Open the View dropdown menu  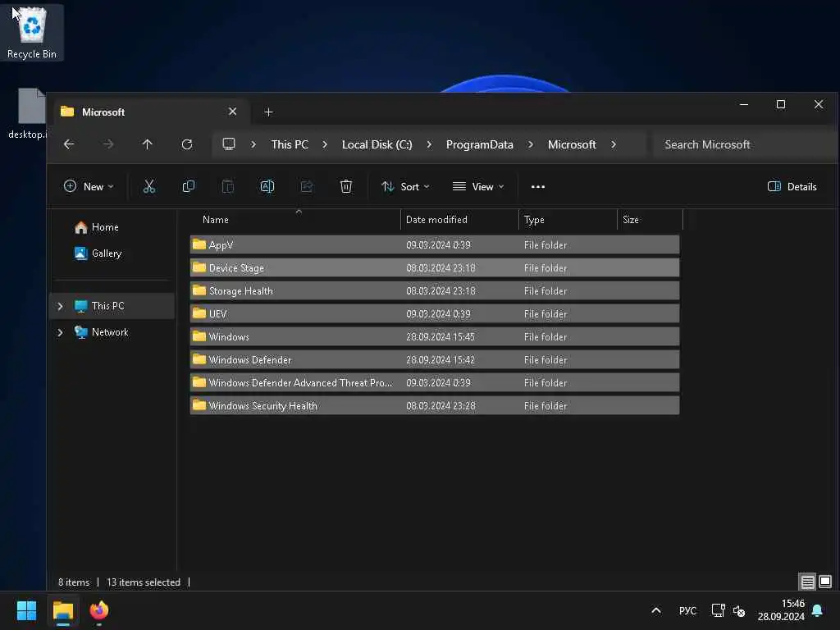pyautogui.click(x=478, y=186)
